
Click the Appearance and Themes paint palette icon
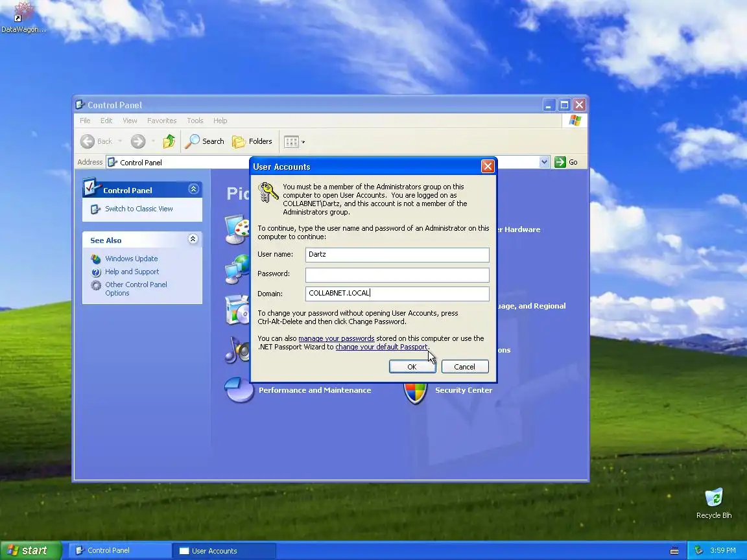pos(237,229)
